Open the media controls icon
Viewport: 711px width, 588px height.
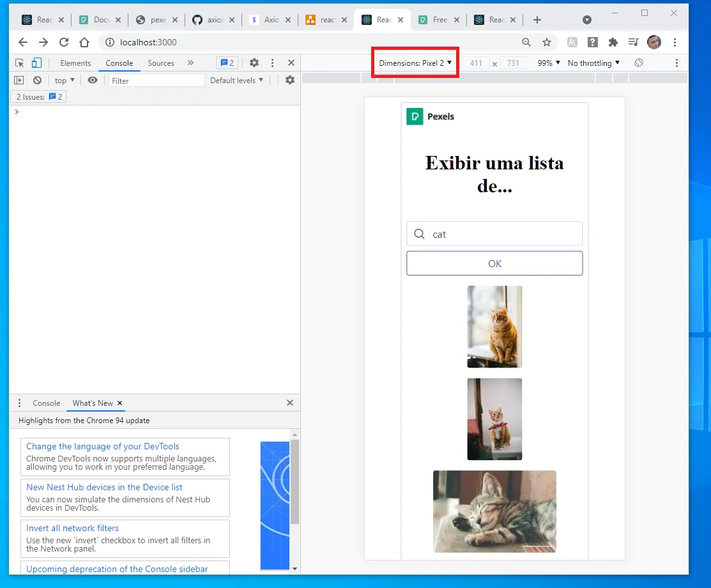click(634, 42)
